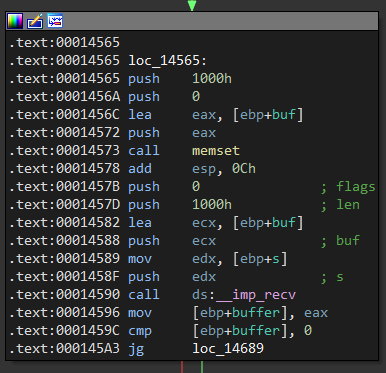Click the buf variable in lea ecx
The height and width of the screenshot is (373, 386).
pos(284,223)
